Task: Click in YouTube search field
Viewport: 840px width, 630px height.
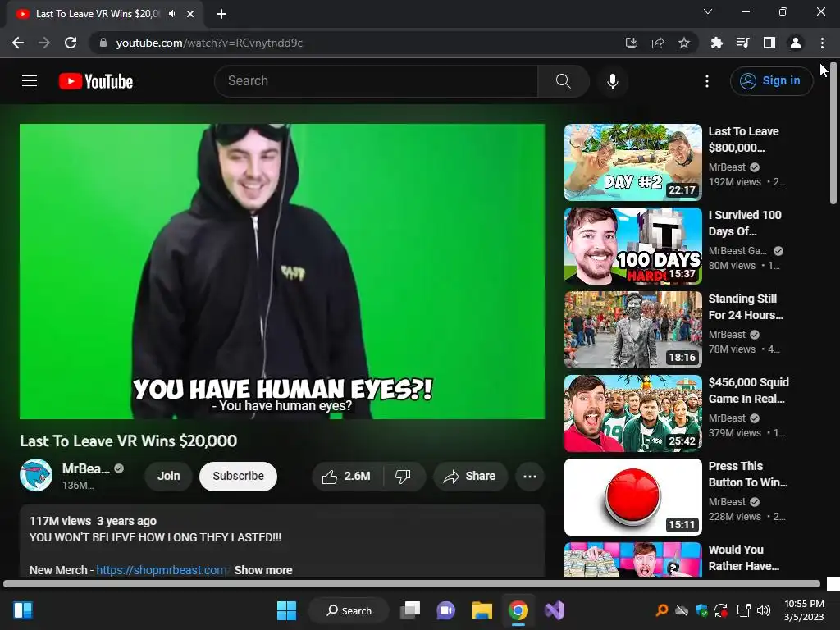Action: (376, 81)
